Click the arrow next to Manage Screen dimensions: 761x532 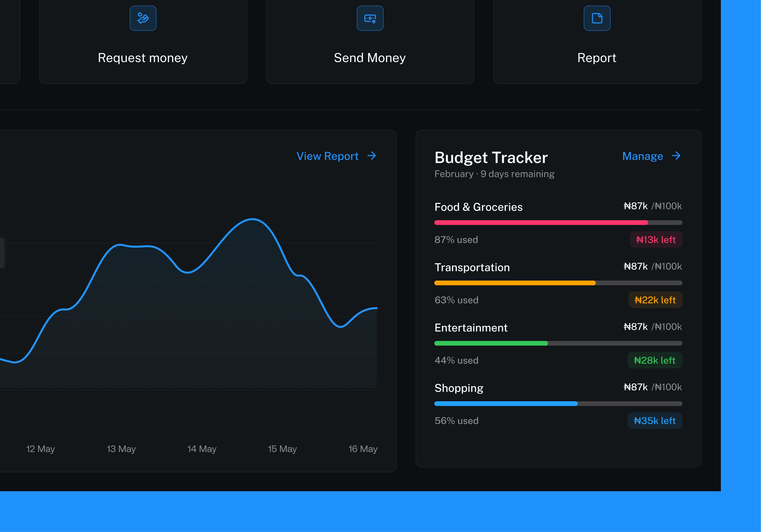click(x=676, y=156)
